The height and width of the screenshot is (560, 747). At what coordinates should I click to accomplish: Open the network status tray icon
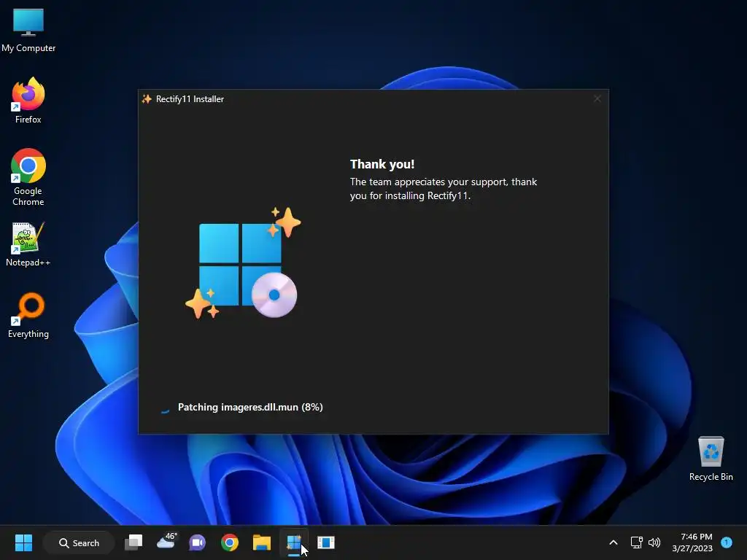click(x=636, y=542)
